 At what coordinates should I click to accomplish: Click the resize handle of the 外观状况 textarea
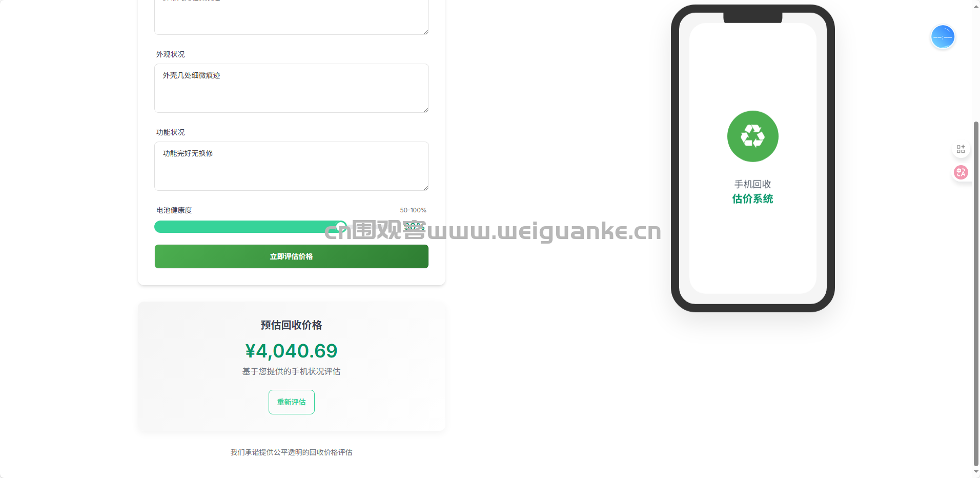[x=425, y=109]
